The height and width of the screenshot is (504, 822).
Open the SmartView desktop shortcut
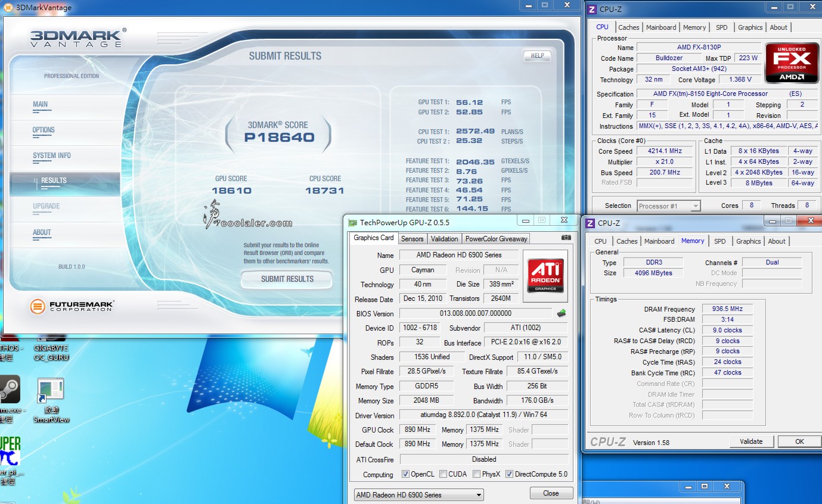click(x=51, y=400)
